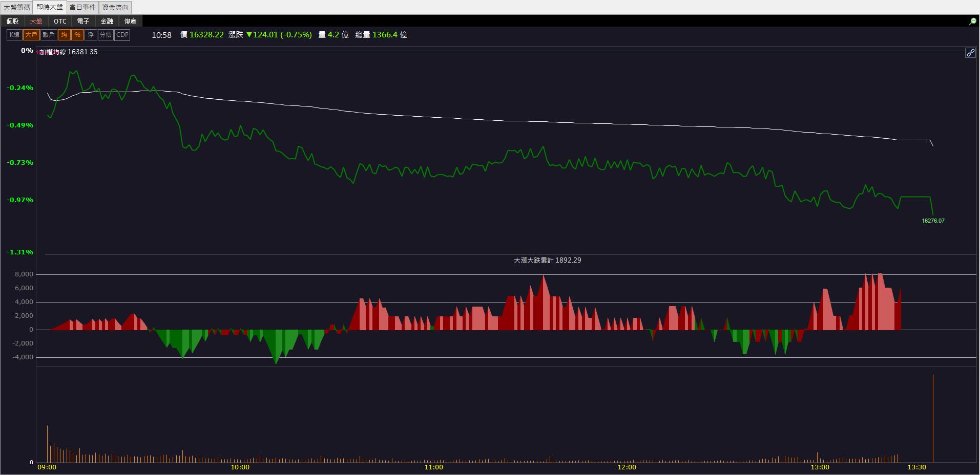Enable the 散戶 indicator

(49, 35)
